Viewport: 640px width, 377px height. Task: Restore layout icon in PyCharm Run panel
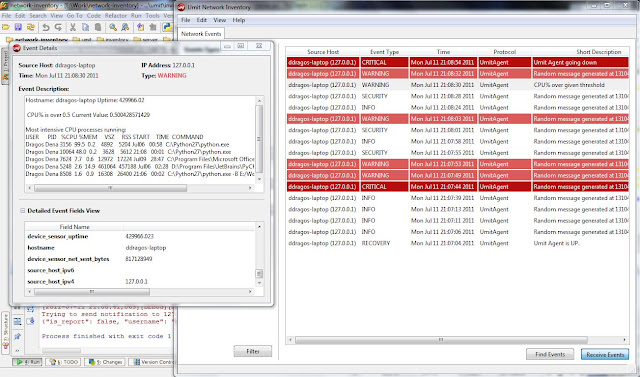[x=18, y=322]
